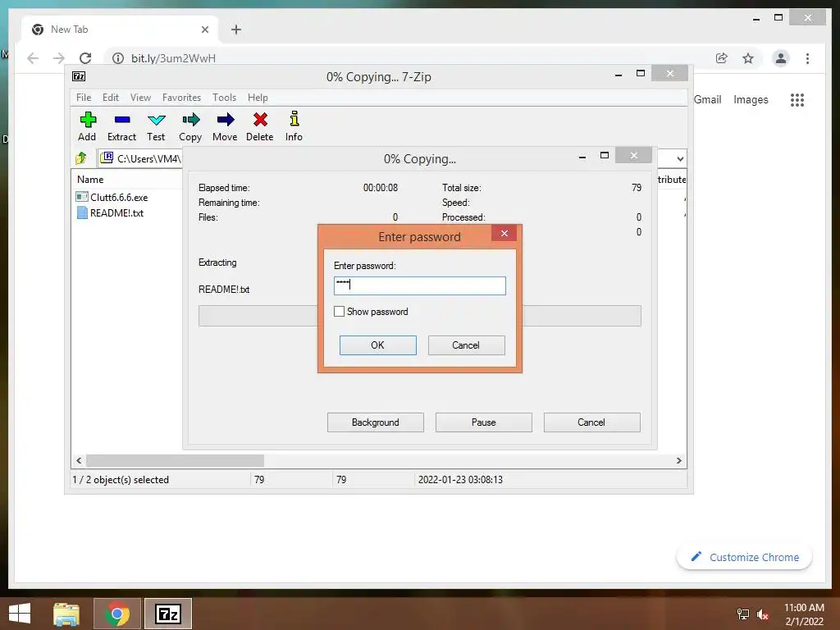The height and width of the screenshot is (630, 840).
Task: Open the Favorites menu
Action: 181,98
